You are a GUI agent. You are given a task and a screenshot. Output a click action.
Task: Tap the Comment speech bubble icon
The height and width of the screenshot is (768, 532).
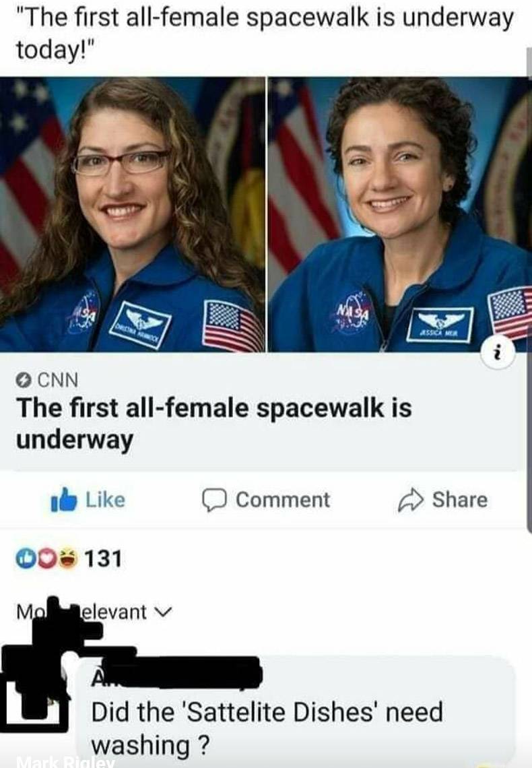coord(214,500)
